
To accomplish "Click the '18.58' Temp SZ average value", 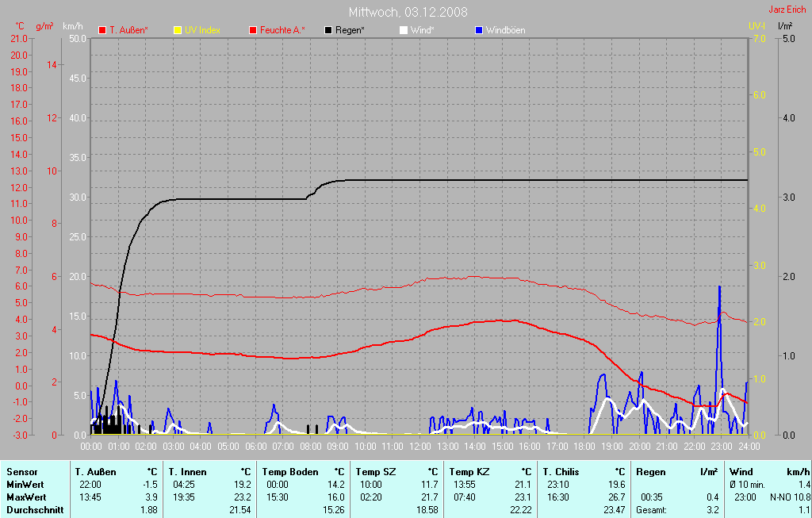I will pos(427,510).
